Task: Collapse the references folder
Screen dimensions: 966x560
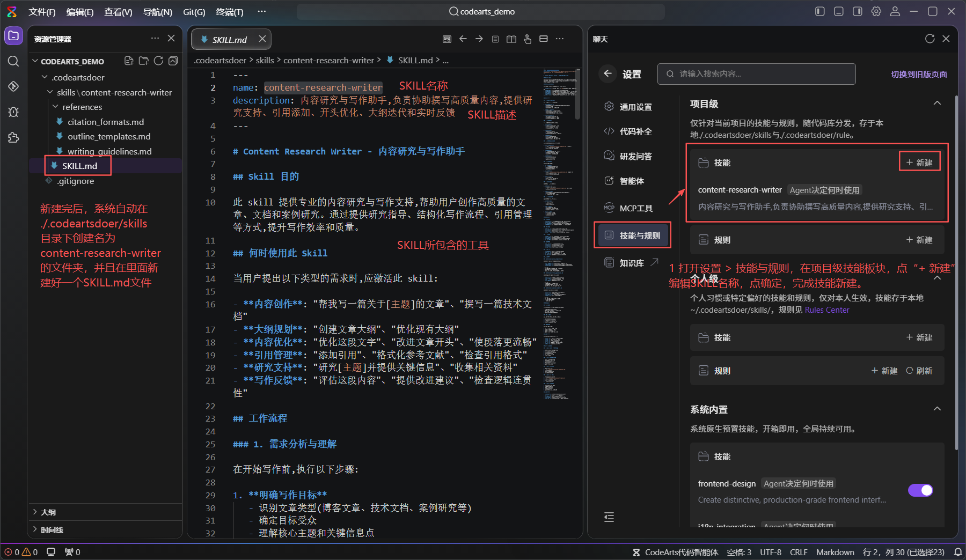Action: click(55, 107)
